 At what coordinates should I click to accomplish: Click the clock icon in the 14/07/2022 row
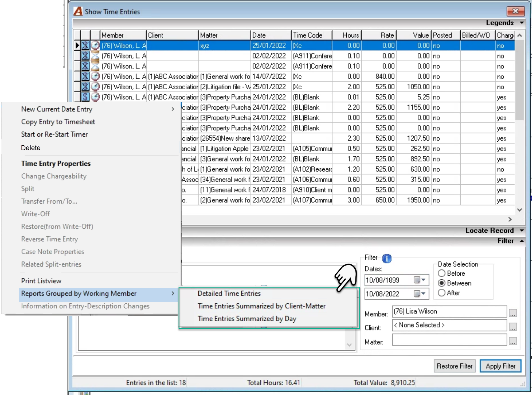point(96,76)
